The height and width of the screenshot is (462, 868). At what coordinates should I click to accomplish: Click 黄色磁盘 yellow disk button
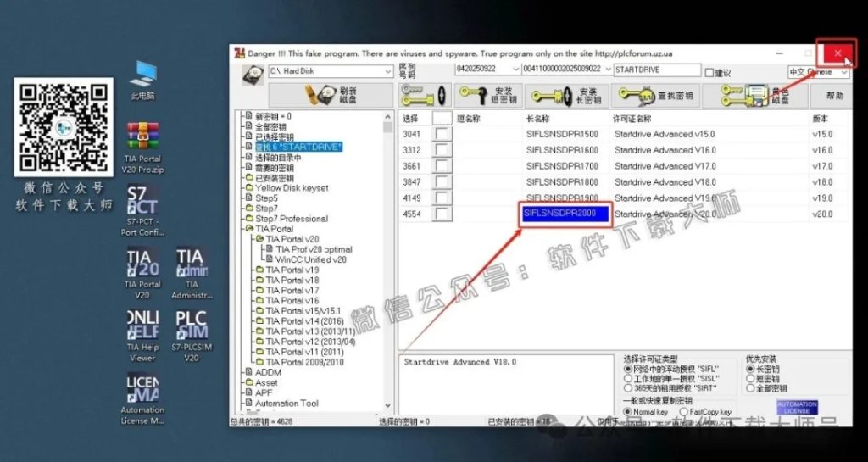pos(755,97)
